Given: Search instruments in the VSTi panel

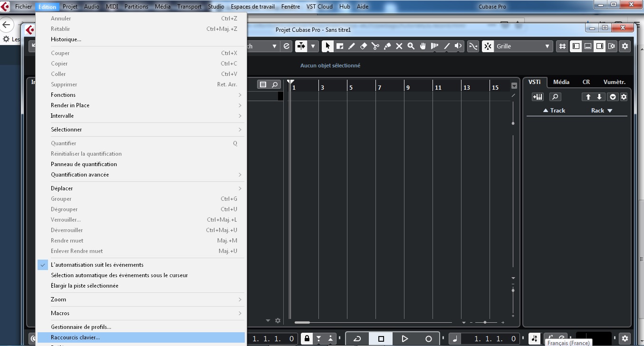Looking at the screenshot, I should click(x=555, y=97).
